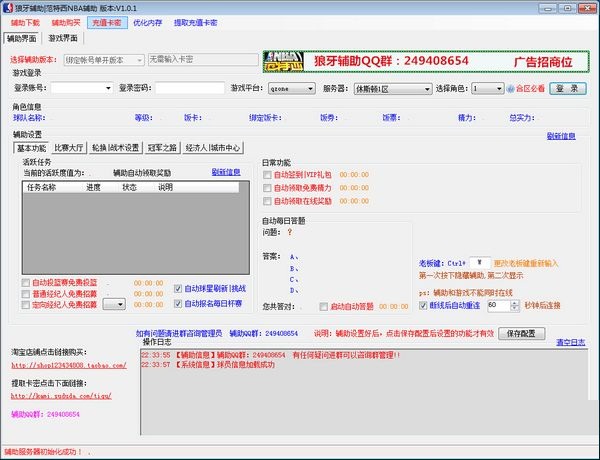Screen dimensions: 600x460
Task: Click the 辅助服务器初始化成功 status text
Action: coord(42,452)
